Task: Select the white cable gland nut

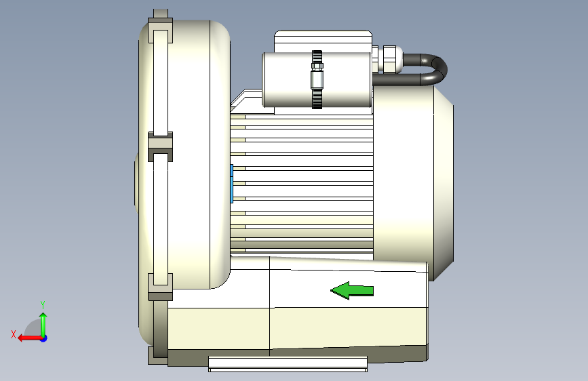Action: tap(389, 58)
